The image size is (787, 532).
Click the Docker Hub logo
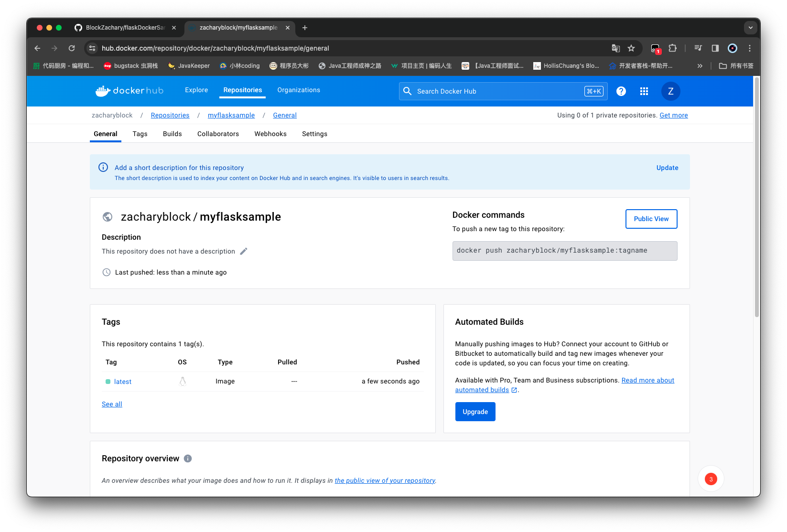129,91
